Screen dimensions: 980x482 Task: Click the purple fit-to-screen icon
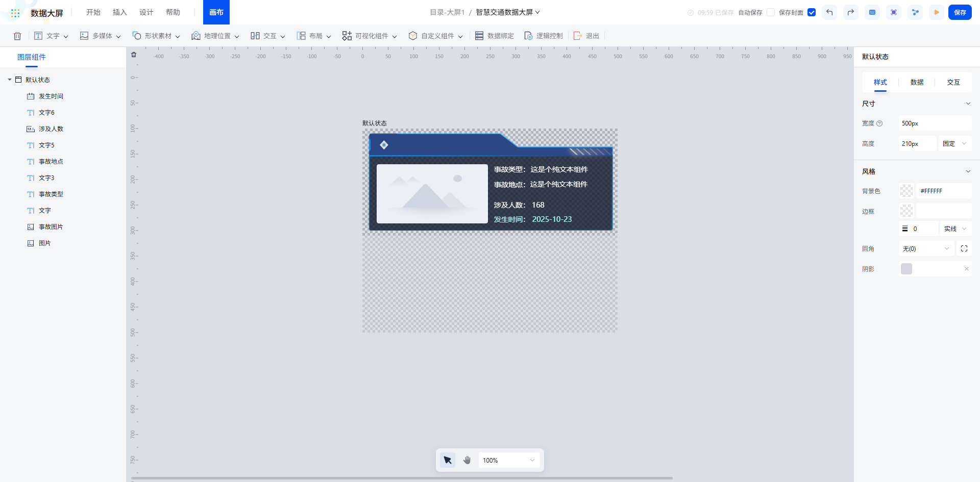894,12
